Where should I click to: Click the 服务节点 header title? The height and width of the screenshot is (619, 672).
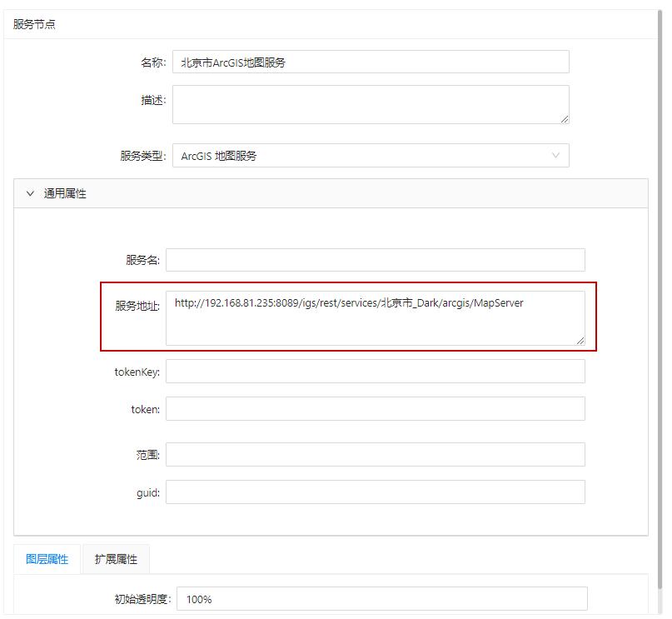34,24
